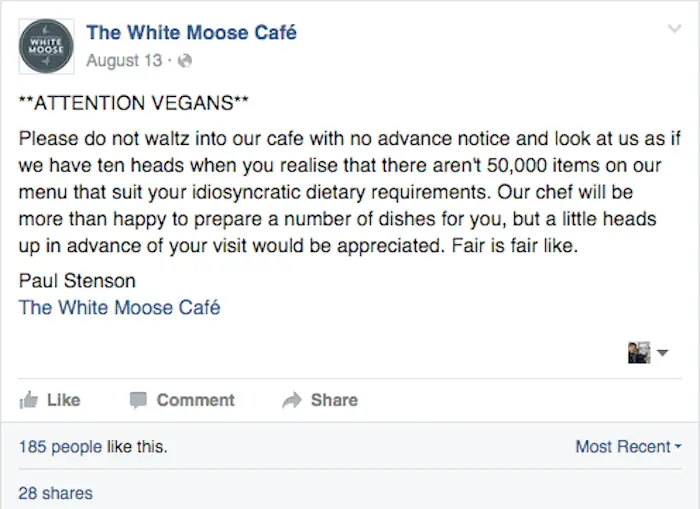Image resolution: width=700 pixels, height=509 pixels.
Task: Click the post body paragraph text
Action: (x=340, y=190)
